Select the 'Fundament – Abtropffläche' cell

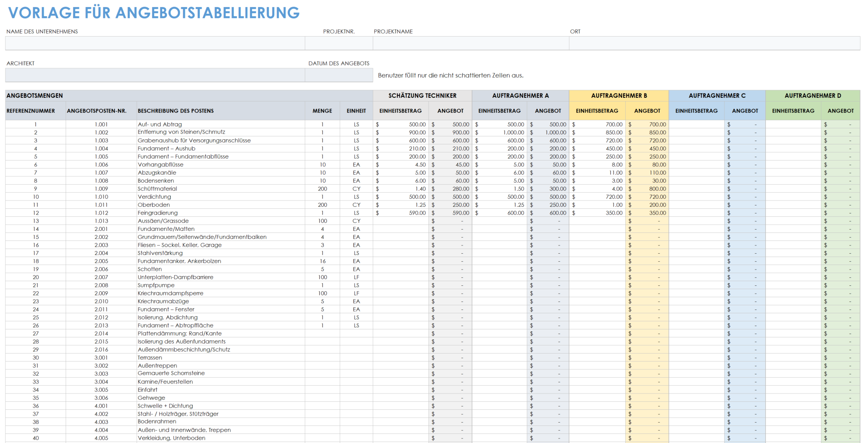tap(221, 325)
